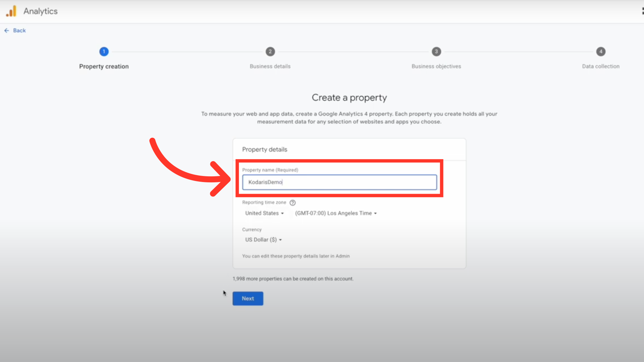644x362 pixels.
Task: Click the Property name input field
Action: point(339,182)
